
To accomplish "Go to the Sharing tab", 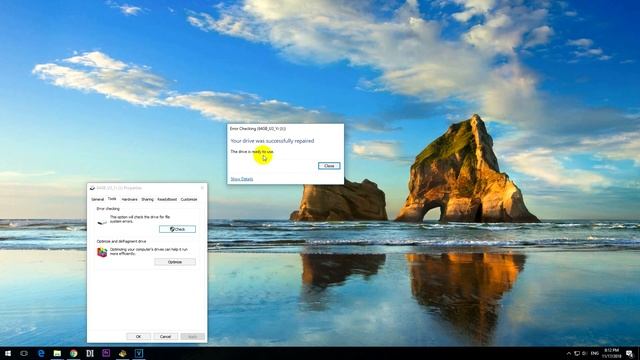I will pos(147,200).
